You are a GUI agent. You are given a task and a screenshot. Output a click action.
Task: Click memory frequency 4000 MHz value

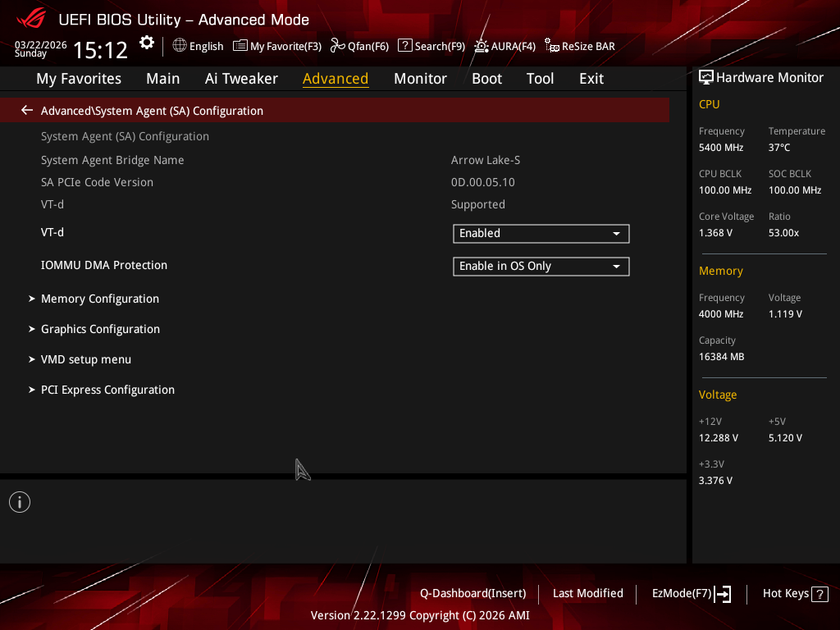[721, 314]
